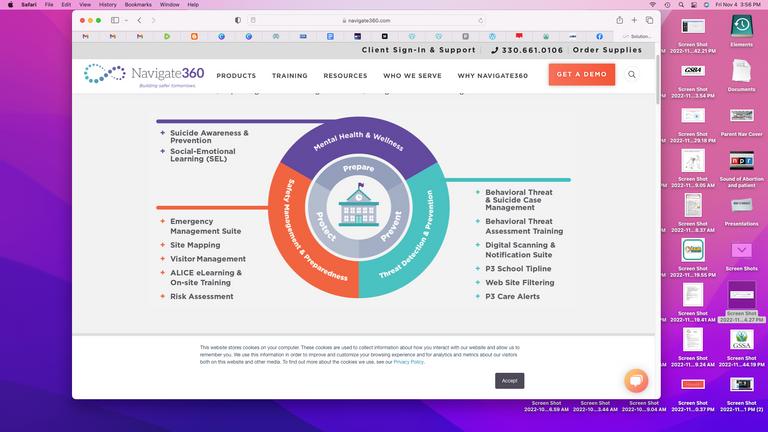This screenshot has width=768, height=432.
Task: Click the Get a Demo button
Action: coord(581,74)
